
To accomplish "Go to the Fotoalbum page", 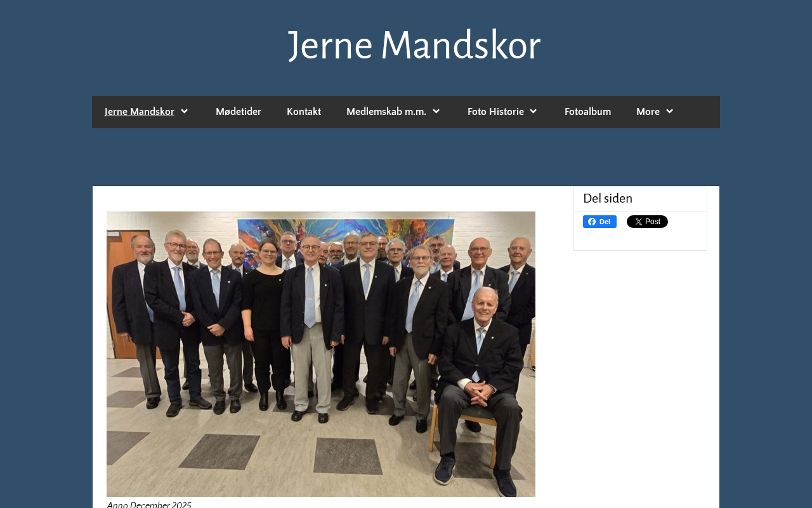I will [587, 112].
